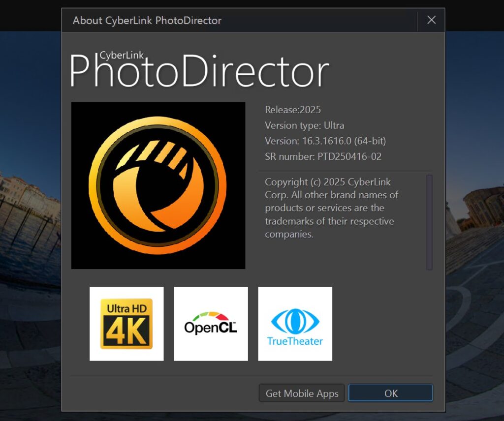
Task: Click the CyberLink PhotoDirector wordmark
Action: coord(199,69)
